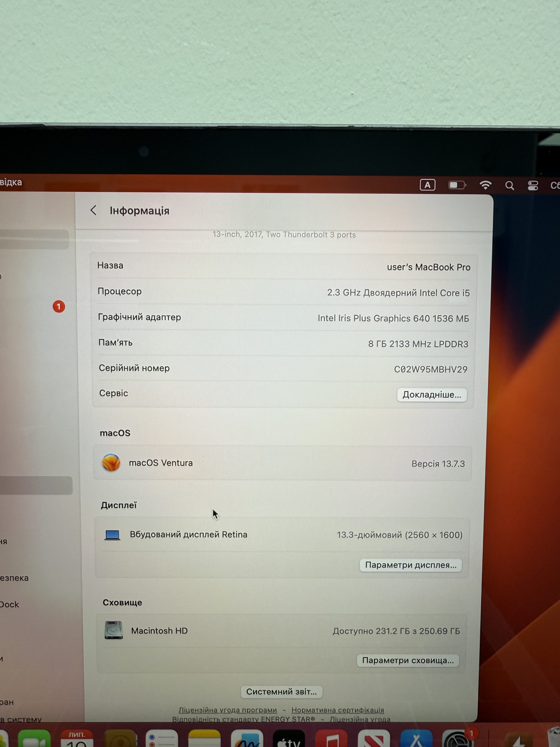Open Apple TV from the Dock
This screenshot has width=560, height=747.
(289, 739)
